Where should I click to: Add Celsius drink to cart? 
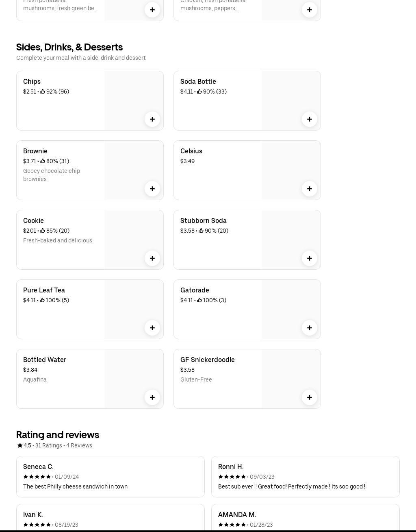point(309,189)
